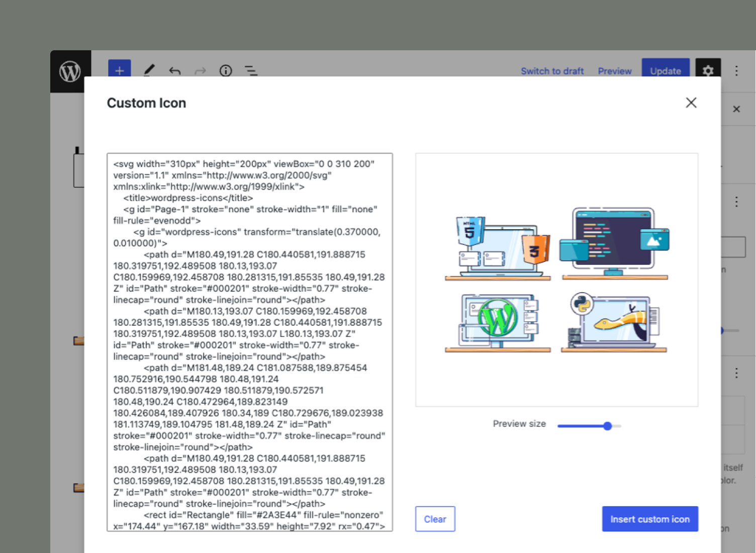Screen dimensions: 756x553
Task: Close the Custom Icon dialog
Action: [x=691, y=103]
